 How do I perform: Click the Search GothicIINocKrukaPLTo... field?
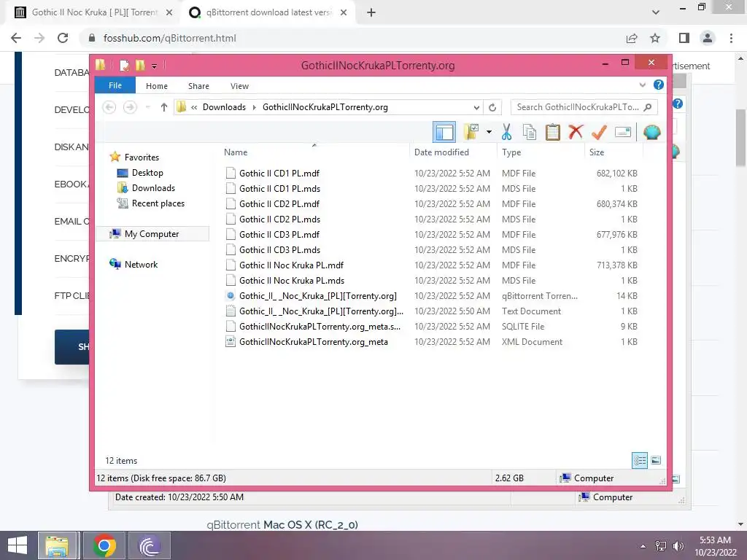pos(584,107)
